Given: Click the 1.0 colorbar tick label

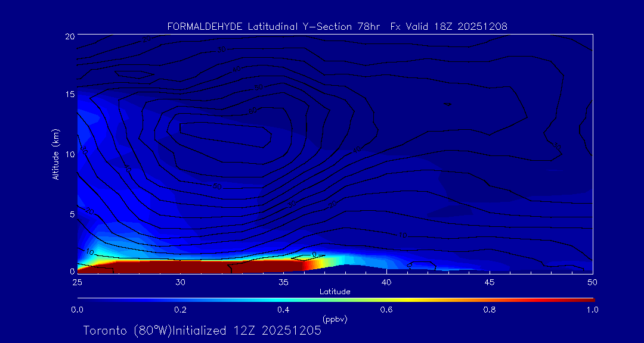Looking at the screenshot, I should (592, 310).
